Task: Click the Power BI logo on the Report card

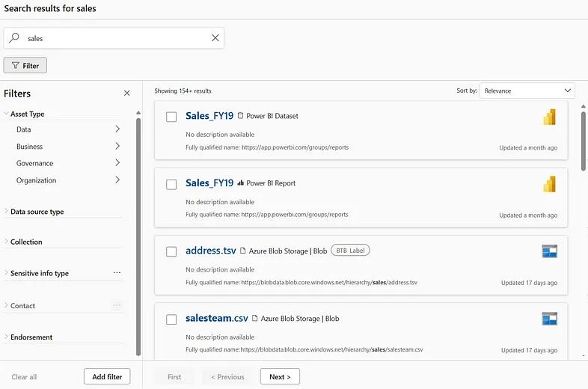Action: [x=550, y=184]
